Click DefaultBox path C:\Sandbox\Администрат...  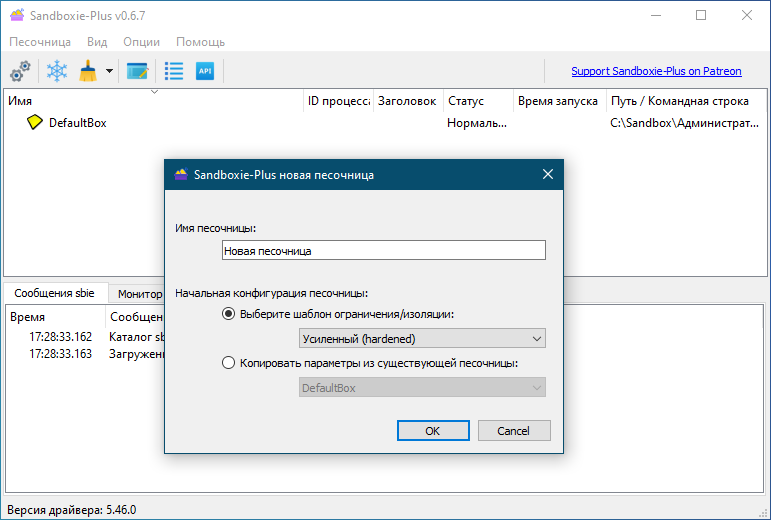(684, 123)
